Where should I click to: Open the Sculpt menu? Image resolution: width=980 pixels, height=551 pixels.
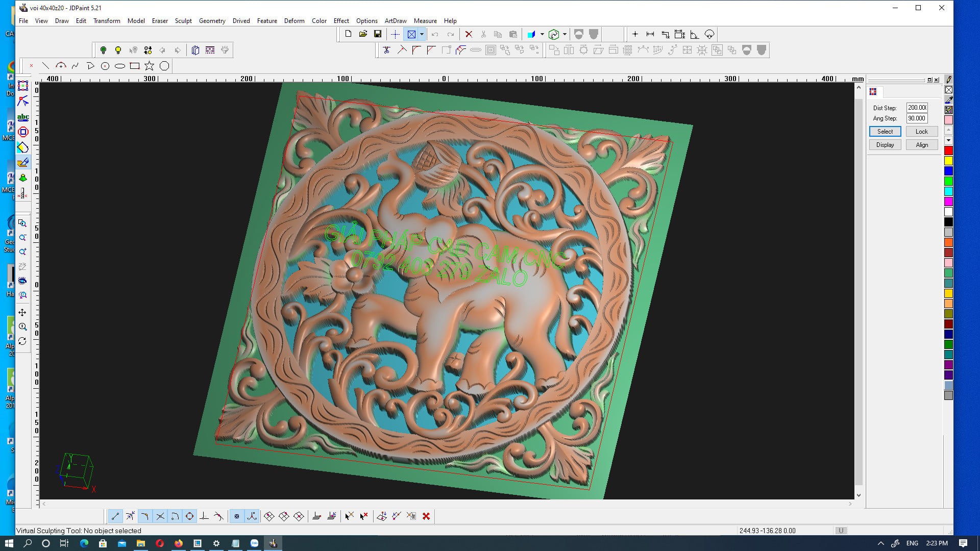coord(183,21)
